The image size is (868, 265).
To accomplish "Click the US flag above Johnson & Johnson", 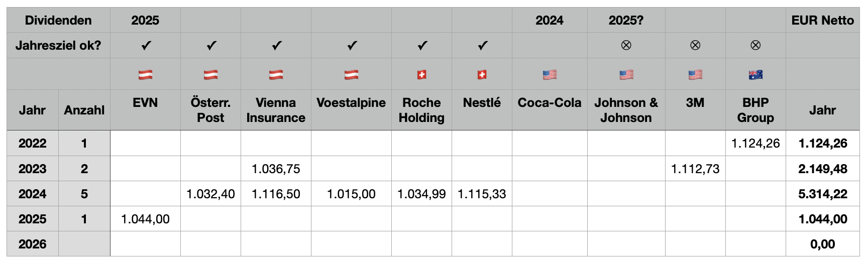I will [x=626, y=75].
